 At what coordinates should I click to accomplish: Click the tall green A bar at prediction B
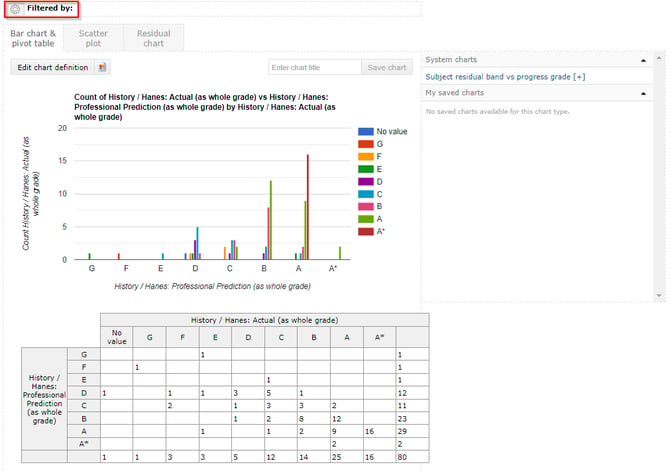pos(271,220)
